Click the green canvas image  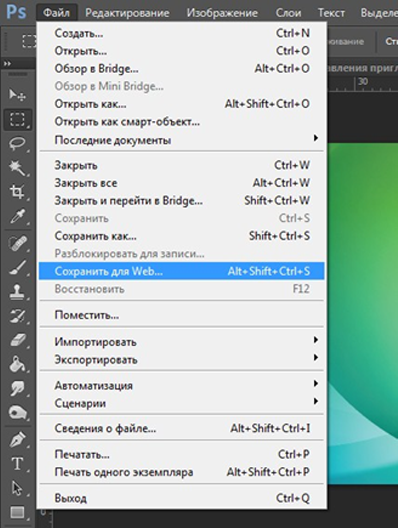[x=363, y=313]
